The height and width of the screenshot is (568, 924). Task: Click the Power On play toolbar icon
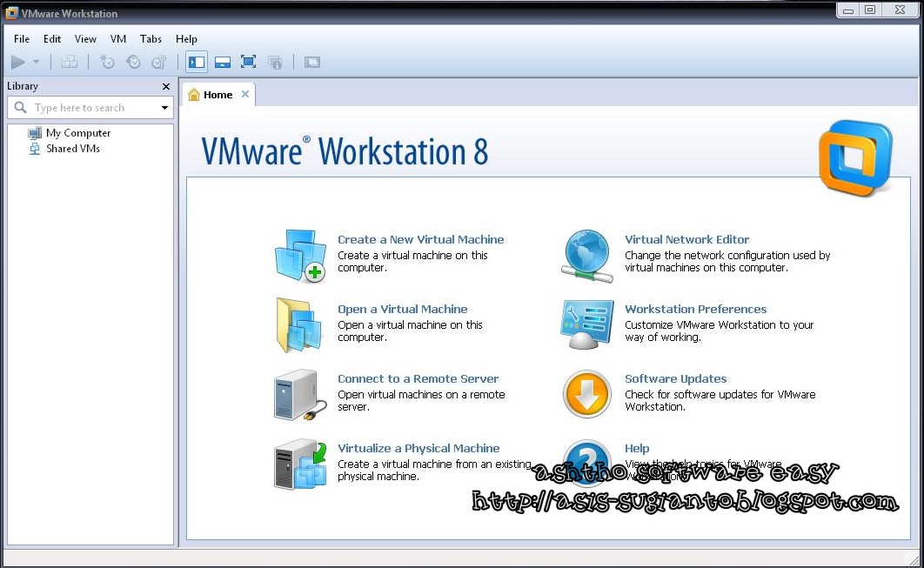point(18,61)
